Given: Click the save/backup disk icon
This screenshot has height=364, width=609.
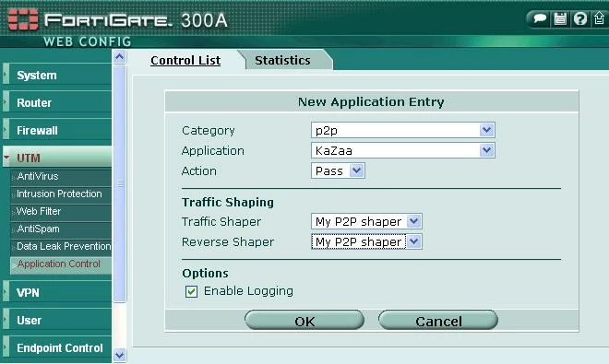Looking at the screenshot, I should pos(560,18).
